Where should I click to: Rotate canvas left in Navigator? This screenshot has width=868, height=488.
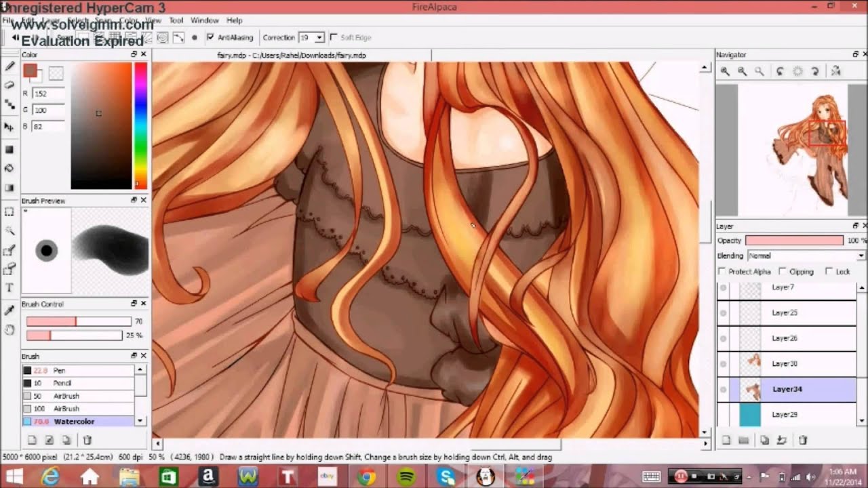[x=781, y=71]
